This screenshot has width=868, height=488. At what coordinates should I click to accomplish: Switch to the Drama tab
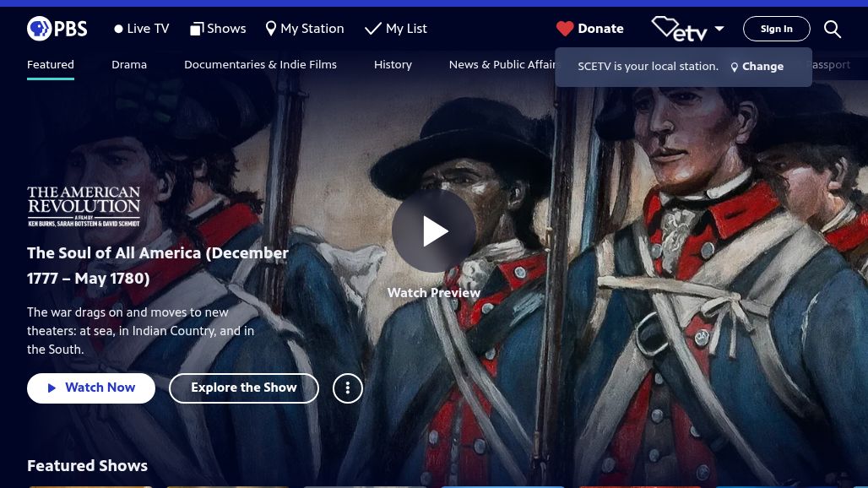[129, 65]
